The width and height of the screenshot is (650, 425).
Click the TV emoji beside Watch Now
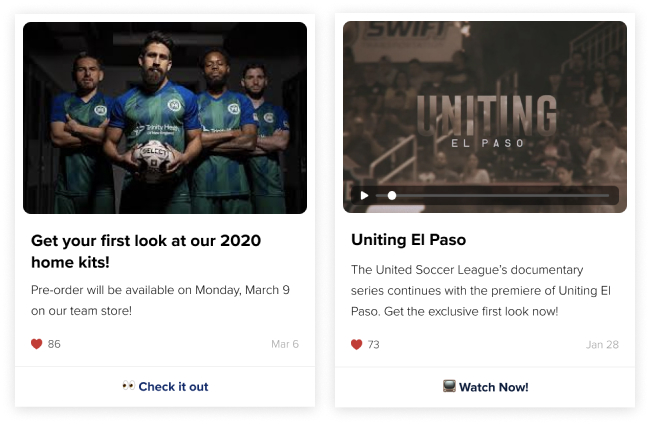click(x=449, y=386)
